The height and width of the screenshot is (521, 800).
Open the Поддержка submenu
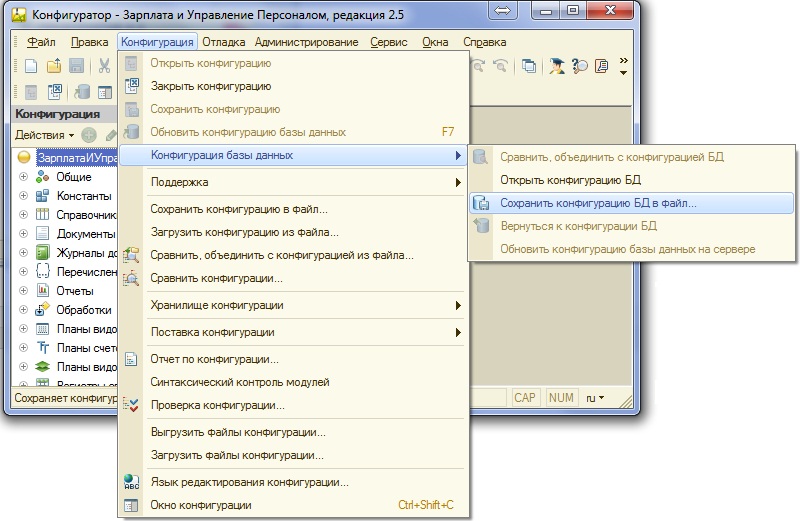[x=293, y=182]
